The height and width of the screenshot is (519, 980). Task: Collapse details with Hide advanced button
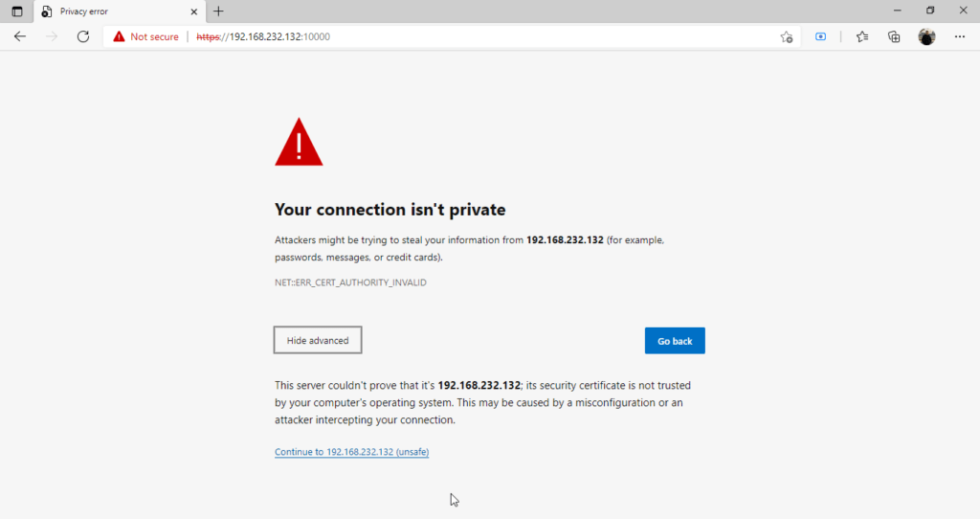tap(318, 340)
